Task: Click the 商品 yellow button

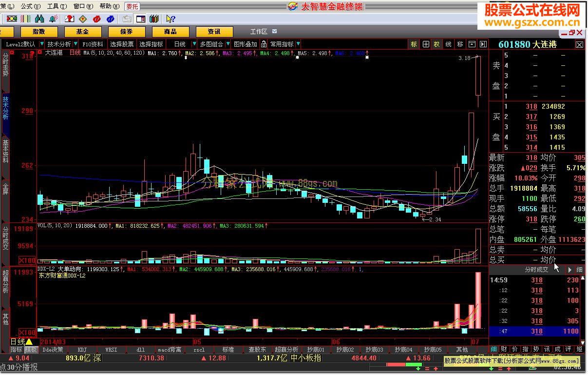Action: point(171,32)
